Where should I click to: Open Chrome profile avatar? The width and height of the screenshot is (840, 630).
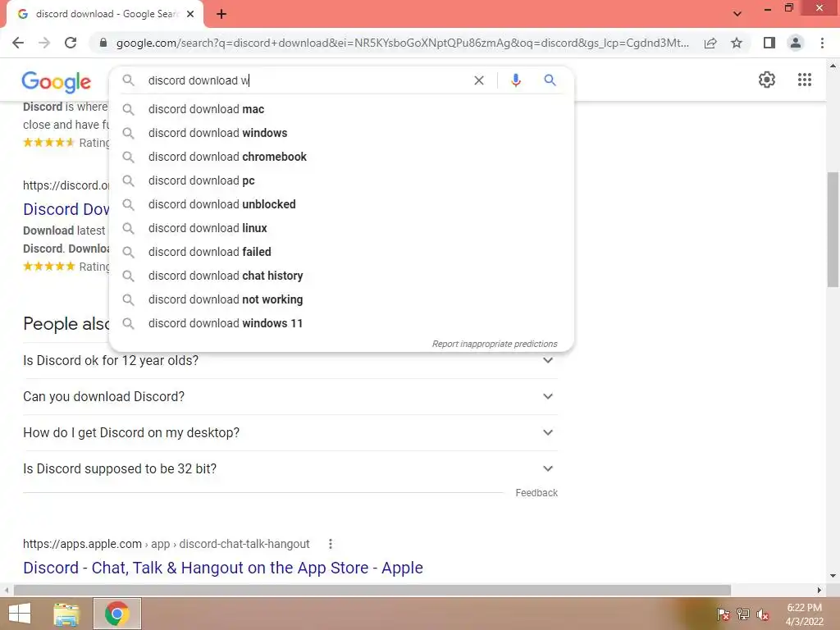pos(796,43)
